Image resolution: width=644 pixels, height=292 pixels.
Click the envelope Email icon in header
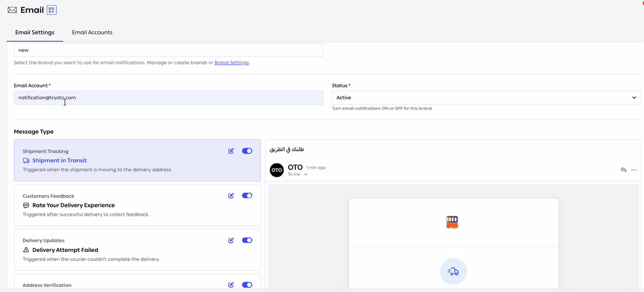point(12,10)
